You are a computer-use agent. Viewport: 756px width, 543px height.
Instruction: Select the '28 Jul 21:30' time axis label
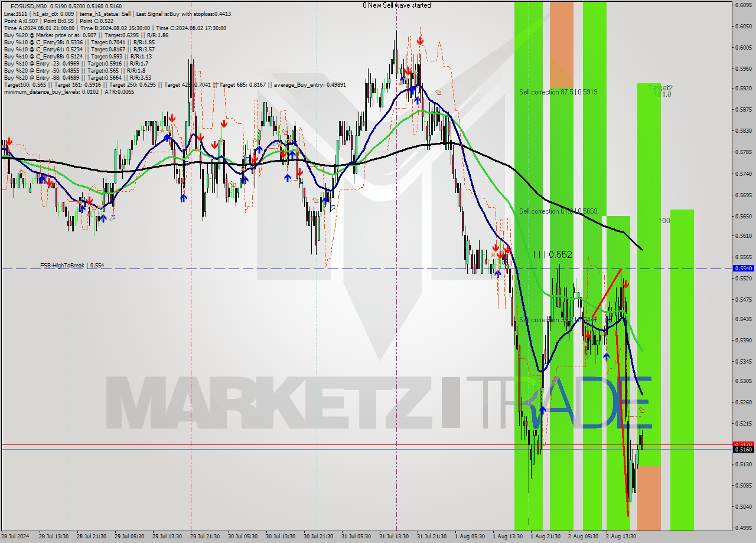click(92, 537)
